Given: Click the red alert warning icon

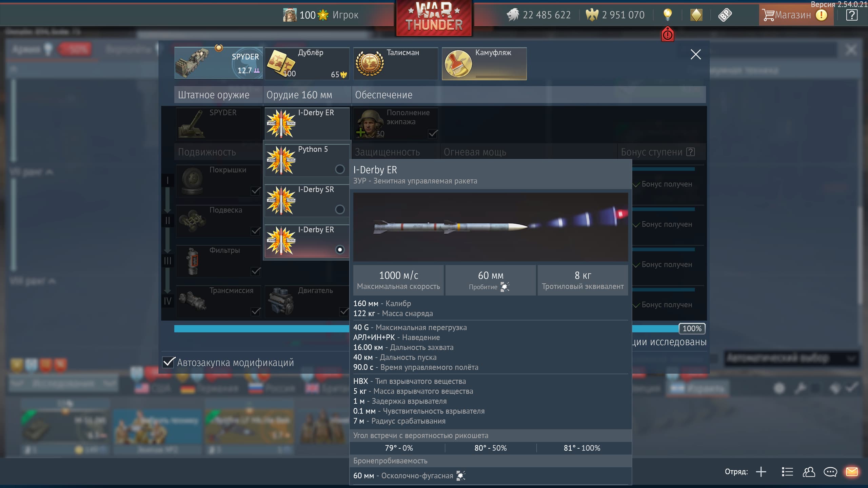Looking at the screenshot, I should 667,35.
